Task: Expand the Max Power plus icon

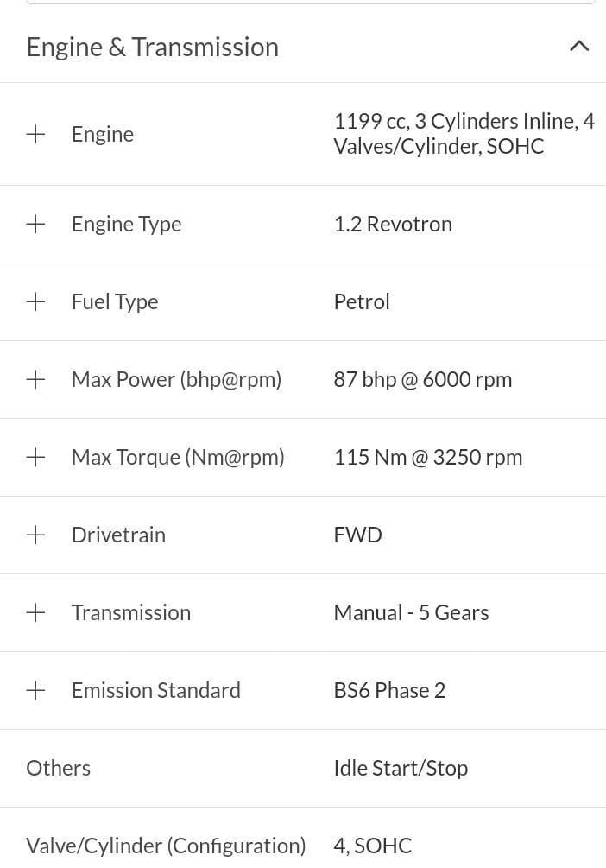Action: (35, 380)
